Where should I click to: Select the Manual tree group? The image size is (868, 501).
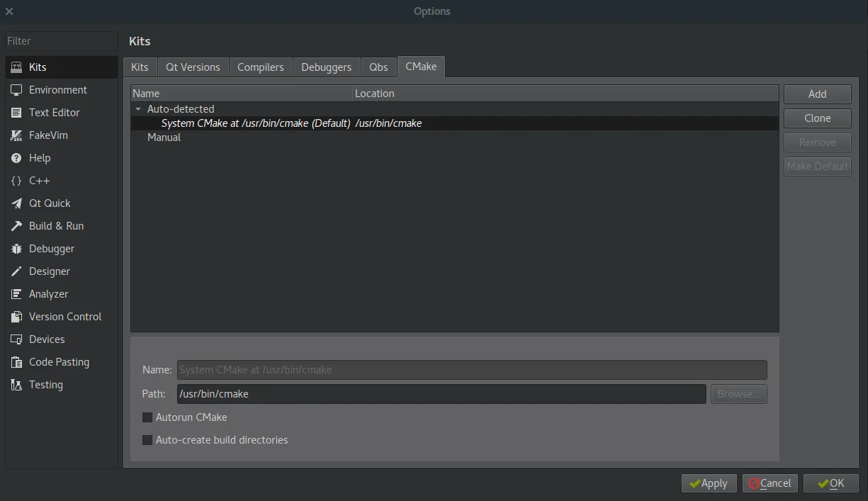click(x=164, y=137)
